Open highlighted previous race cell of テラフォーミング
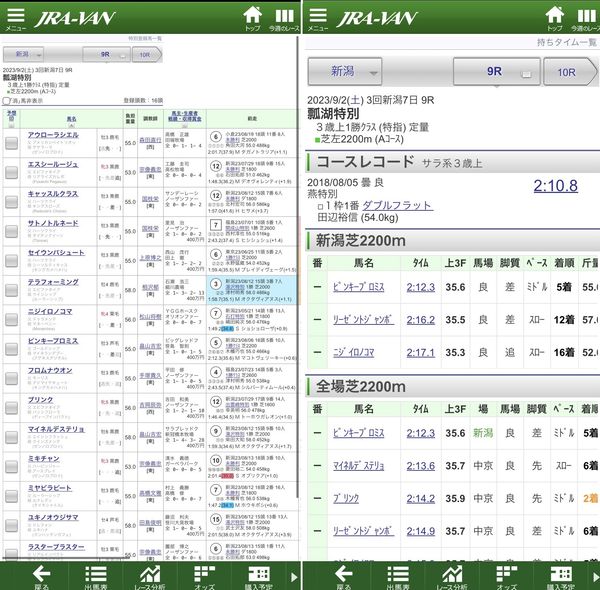Image resolution: width=600 pixels, height=590 pixels. pyautogui.click(x=251, y=290)
